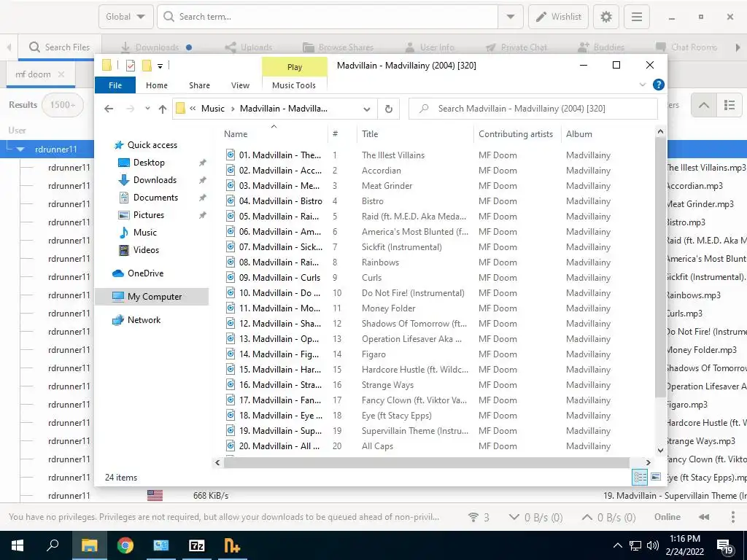Click the mp3 icon of track 14 Figaro
The width and height of the screenshot is (747, 560).
pyautogui.click(x=231, y=354)
